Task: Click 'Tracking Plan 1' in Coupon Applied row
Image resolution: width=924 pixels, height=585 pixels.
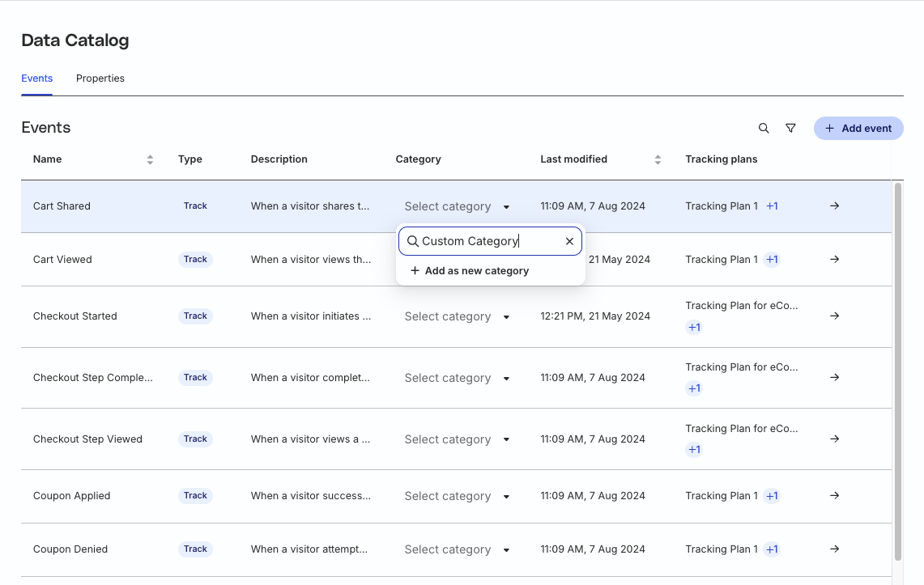Action: pos(722,495)
